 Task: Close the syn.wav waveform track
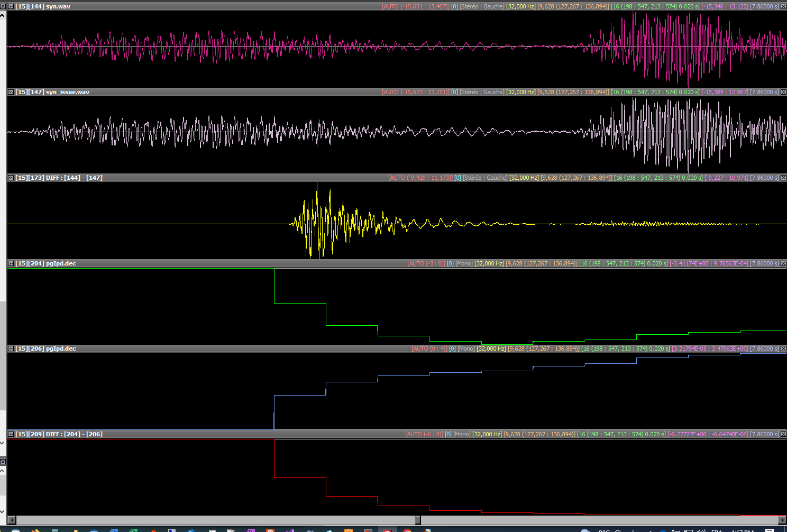[x=783, y=6]
